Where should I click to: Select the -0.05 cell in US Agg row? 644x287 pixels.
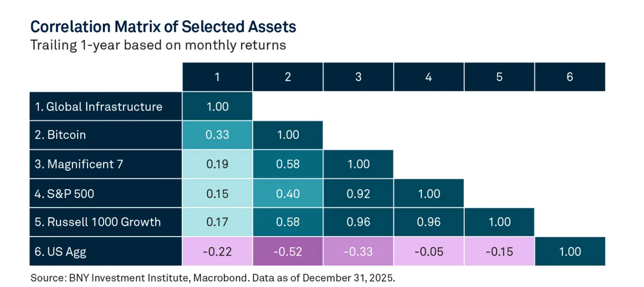[429, 251]
